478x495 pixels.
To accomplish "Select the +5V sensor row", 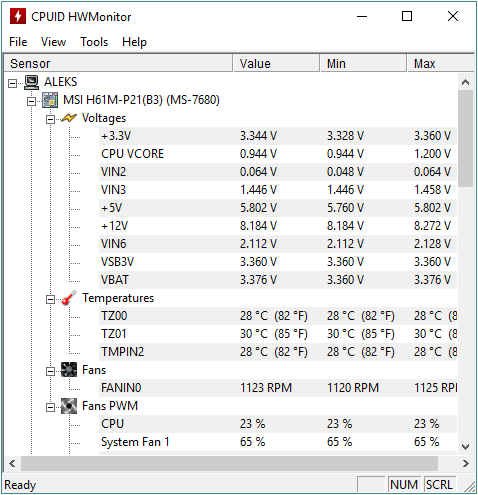I will pos(278,208).
